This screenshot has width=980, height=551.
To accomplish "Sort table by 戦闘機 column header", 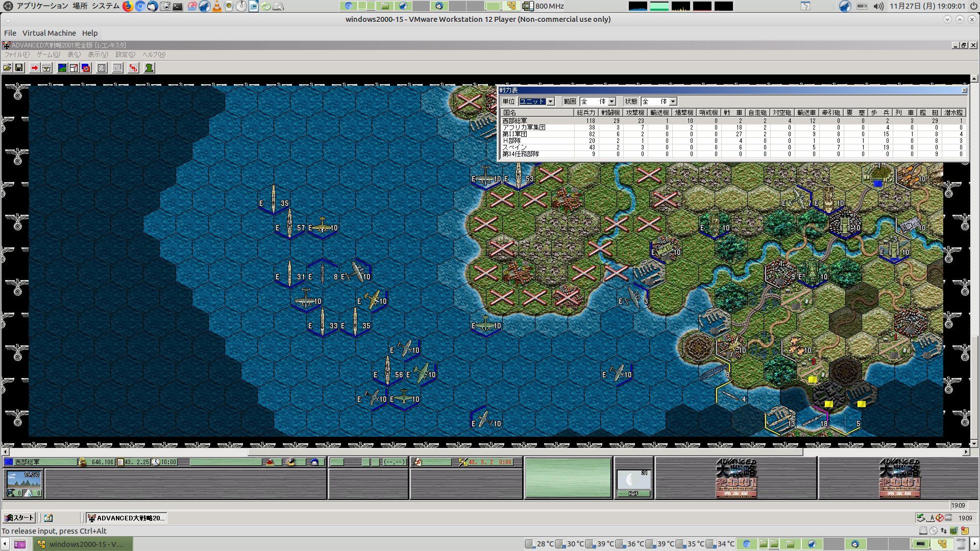I will click(x=610, y=113).
